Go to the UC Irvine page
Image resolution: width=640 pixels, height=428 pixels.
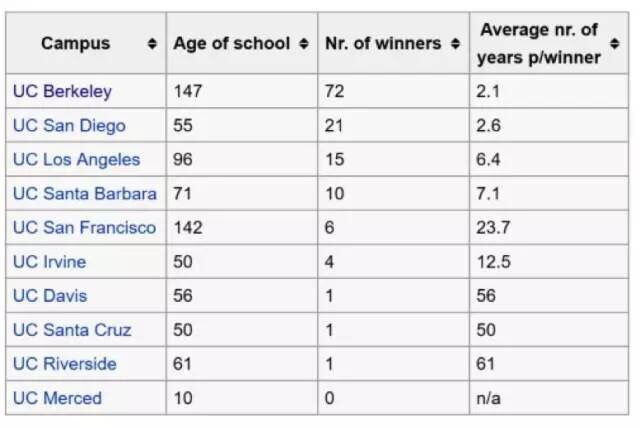tap(49, 262)
